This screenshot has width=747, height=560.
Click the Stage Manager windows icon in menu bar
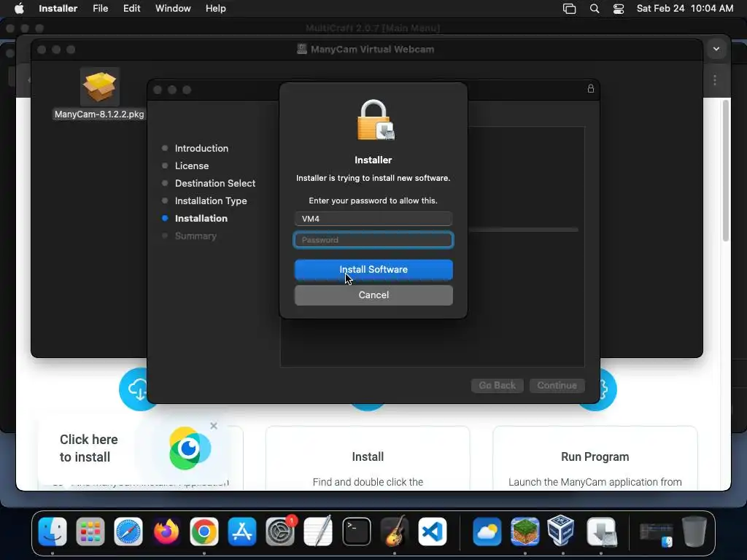[x=569, y=9]
